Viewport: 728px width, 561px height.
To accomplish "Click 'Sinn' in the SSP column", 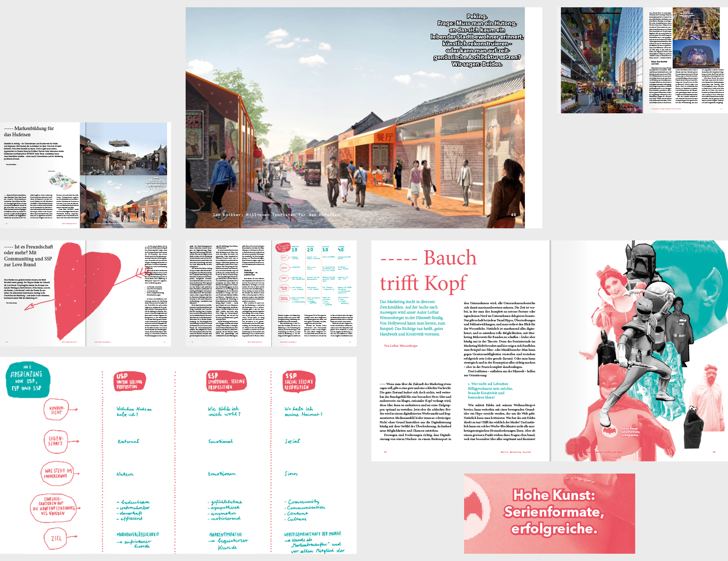I will click(291, 474).
